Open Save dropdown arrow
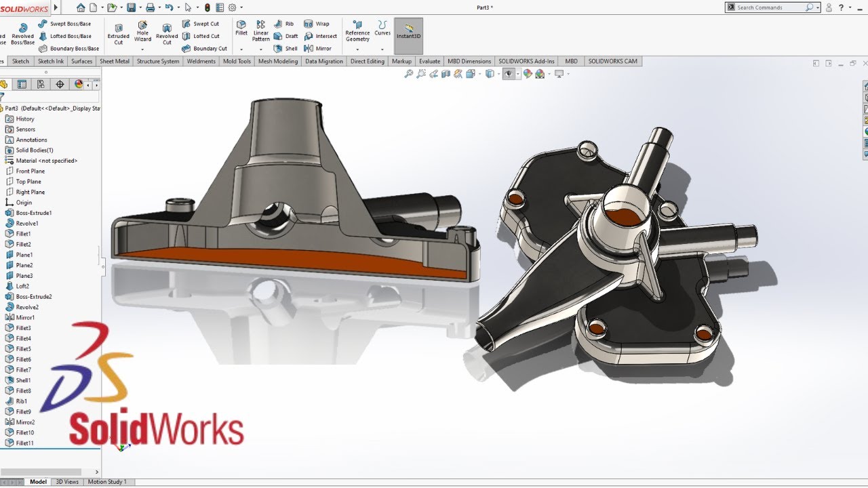 pos(139,7)
